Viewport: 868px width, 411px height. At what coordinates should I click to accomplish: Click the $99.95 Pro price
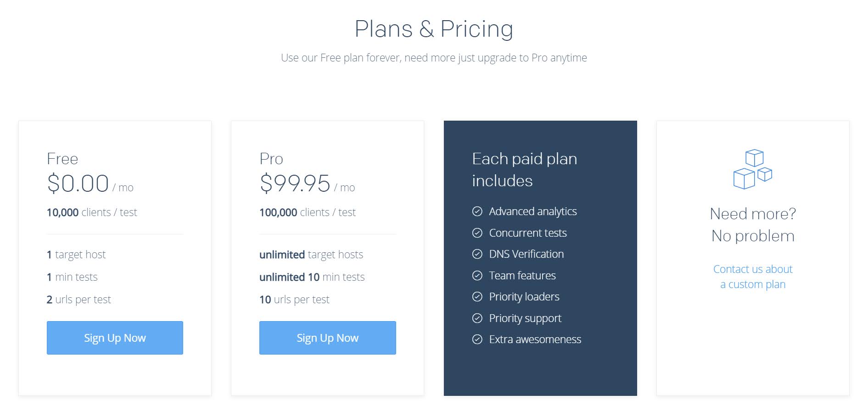[295, 183]
